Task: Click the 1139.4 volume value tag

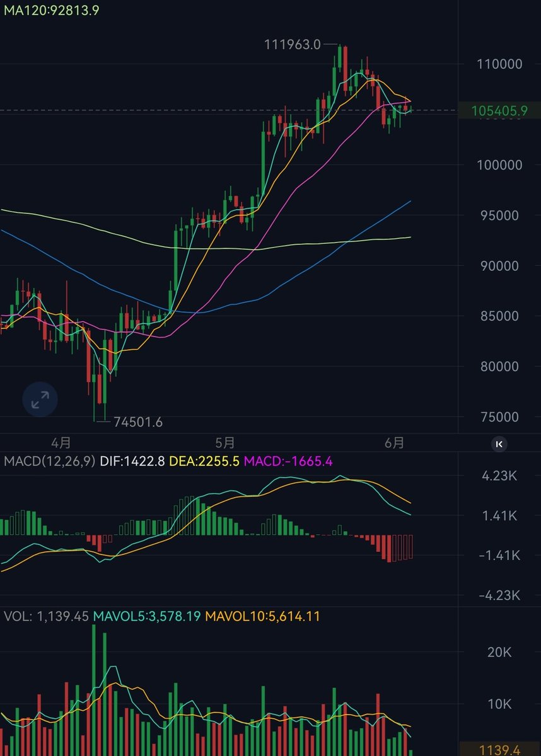Action: pos(499,749)
